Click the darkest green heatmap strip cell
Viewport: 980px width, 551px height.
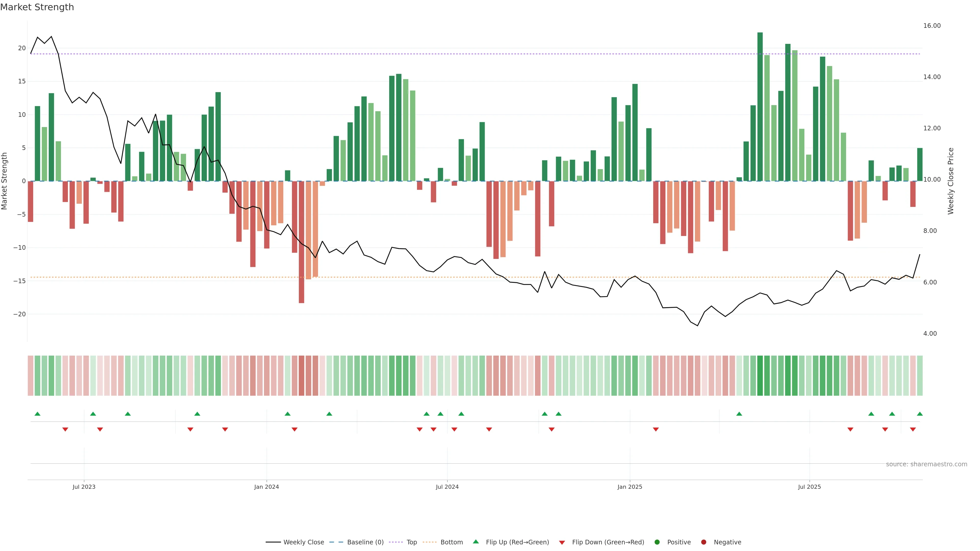760,376
